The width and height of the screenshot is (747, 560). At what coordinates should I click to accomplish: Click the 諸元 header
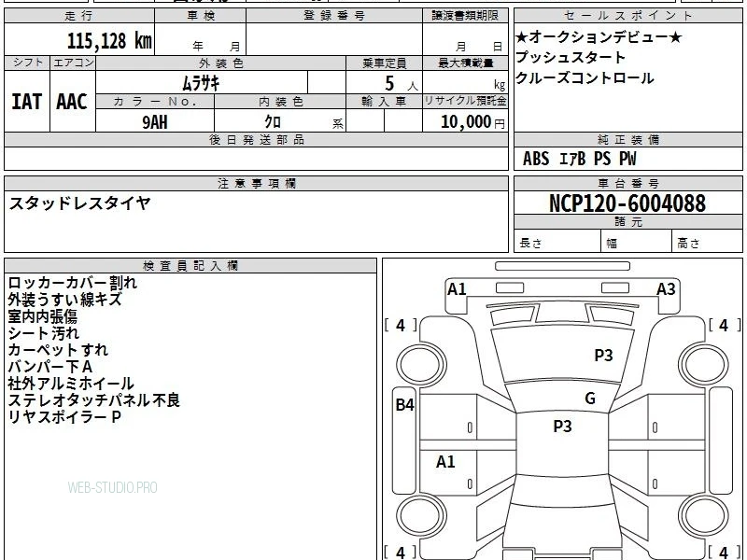point(627,222)
